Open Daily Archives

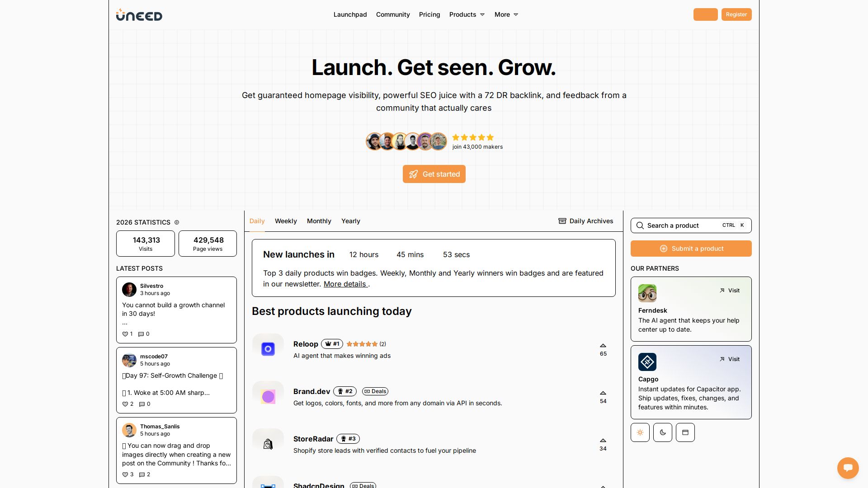coord(585,221)
